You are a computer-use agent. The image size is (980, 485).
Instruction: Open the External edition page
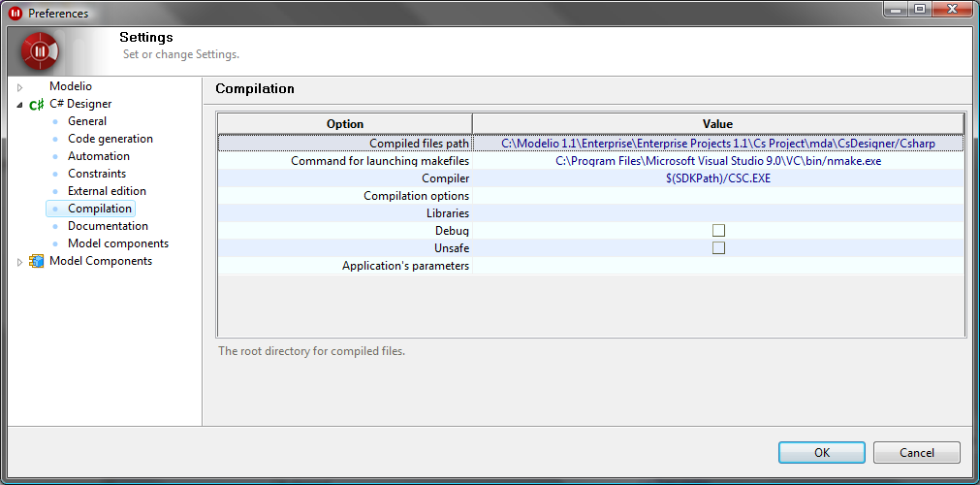click(x=107, y=191)
